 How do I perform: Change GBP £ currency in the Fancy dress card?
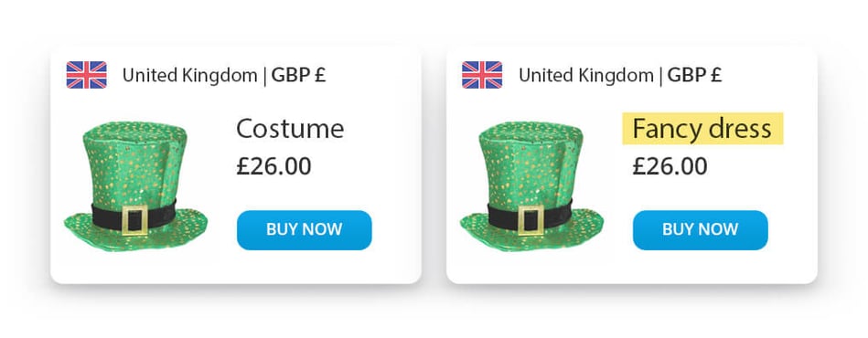(x=695, y=75)
